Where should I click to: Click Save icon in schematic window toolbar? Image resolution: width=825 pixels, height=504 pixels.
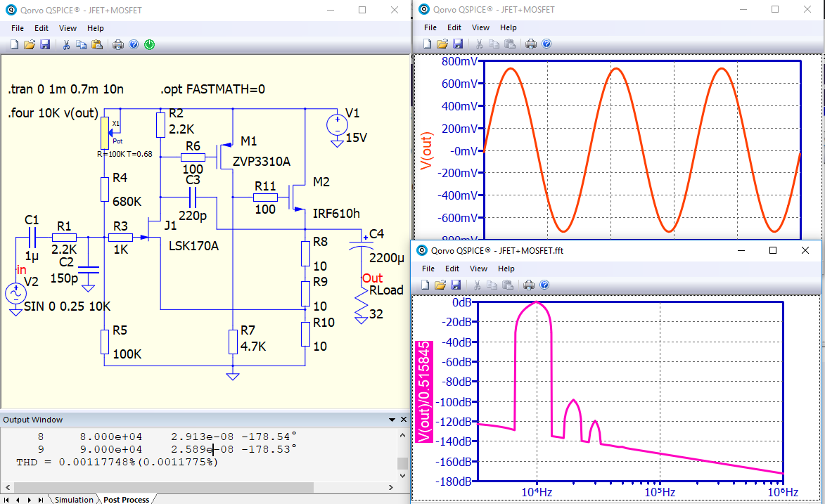point(45,45)
